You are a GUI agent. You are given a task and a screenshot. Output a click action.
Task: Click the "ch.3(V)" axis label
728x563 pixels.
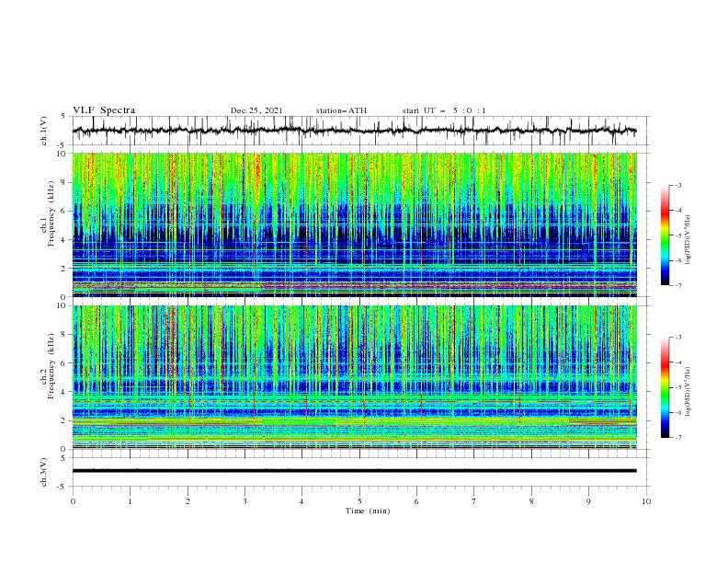(x=44, y=472)
